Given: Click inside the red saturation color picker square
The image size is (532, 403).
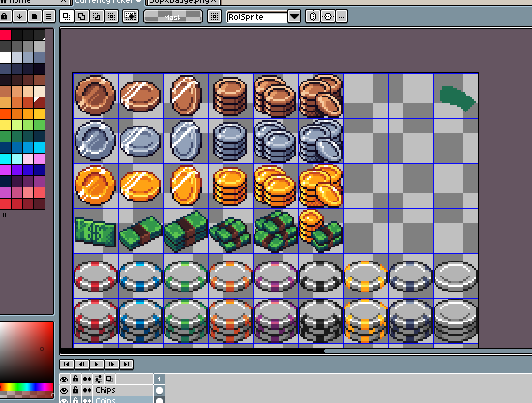Looking at the screenshot, I should tap(26, 352).
